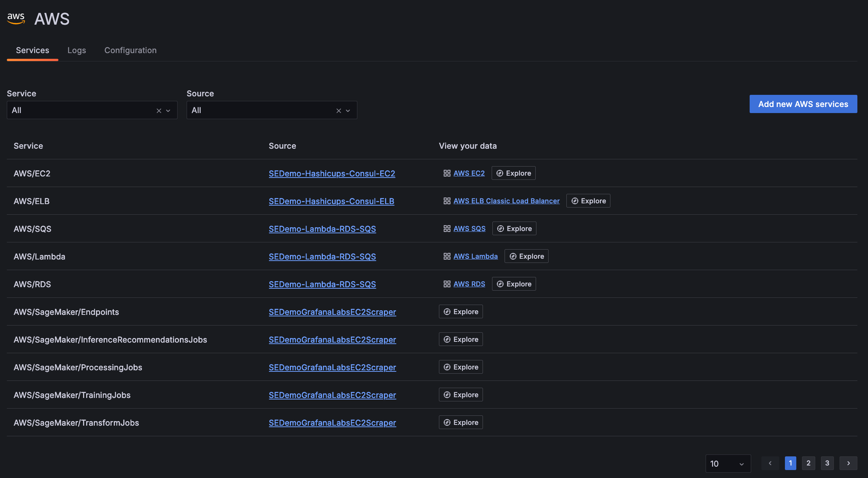The height and width of the screenshot is (478, 868).
Task: Click the previous page left chevron
Action: pos(770,463)
